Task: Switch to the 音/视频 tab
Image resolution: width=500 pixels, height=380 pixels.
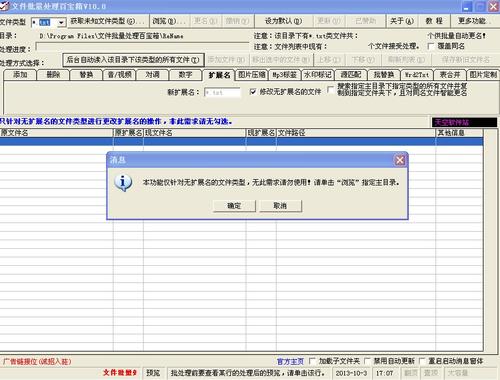Action: pos(119,75)
